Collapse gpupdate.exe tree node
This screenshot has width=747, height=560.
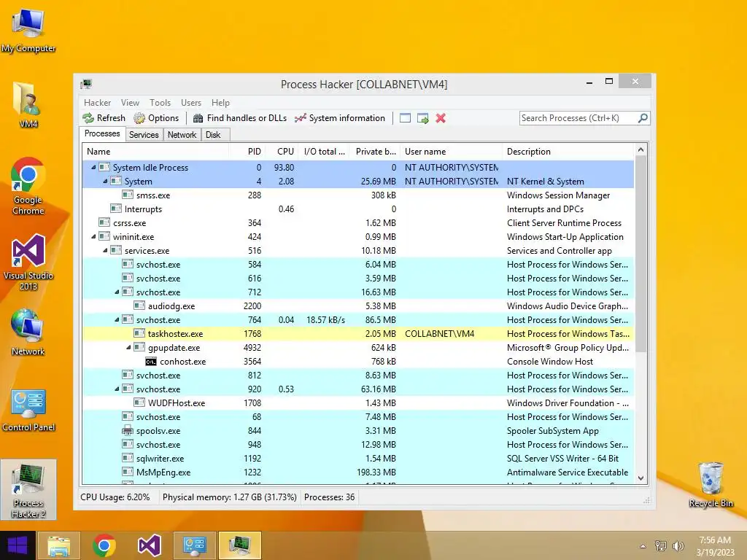pyautogui.click(x=128, y=348)
